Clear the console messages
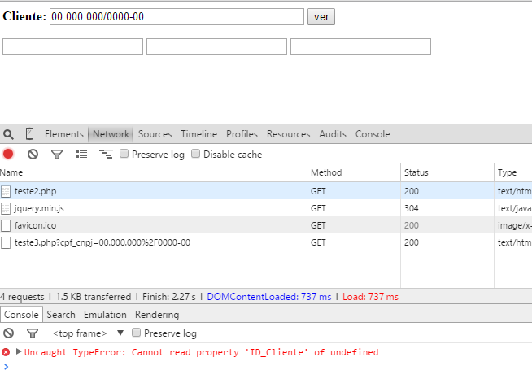This screenshot has height=392, width=532. (8, 333)
